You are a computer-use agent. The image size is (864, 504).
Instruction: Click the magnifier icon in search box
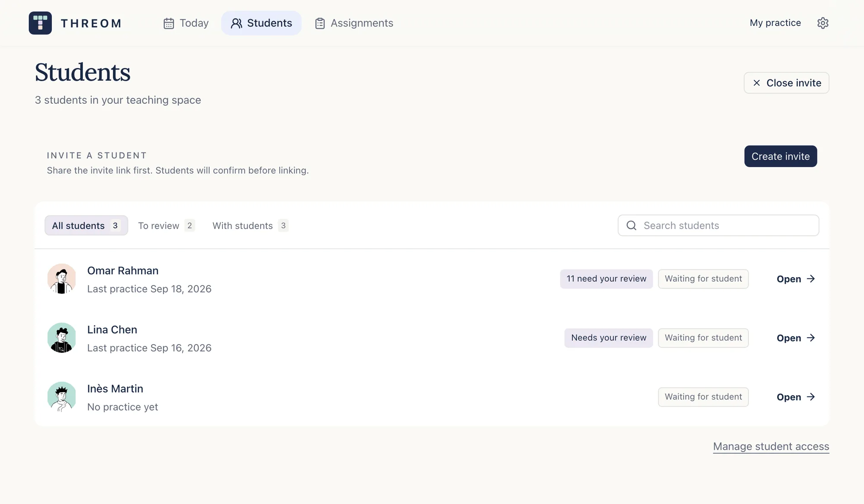(631, 225)
